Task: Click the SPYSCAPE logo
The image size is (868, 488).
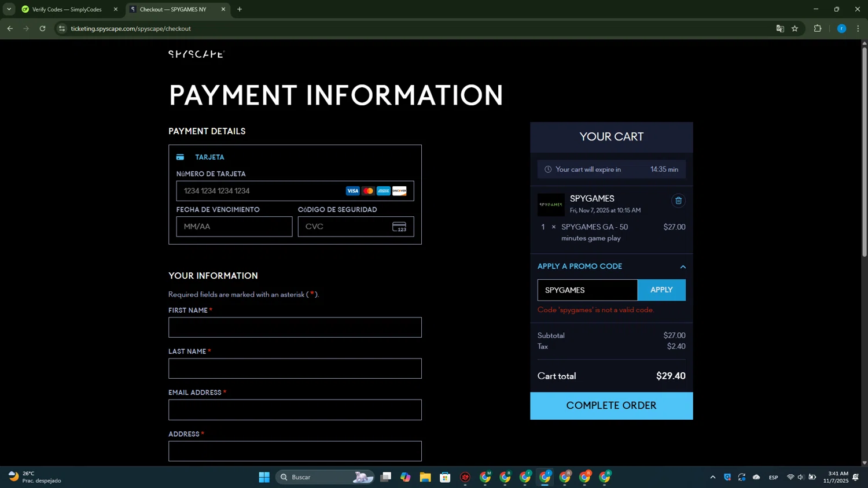Action: [196, 54]
